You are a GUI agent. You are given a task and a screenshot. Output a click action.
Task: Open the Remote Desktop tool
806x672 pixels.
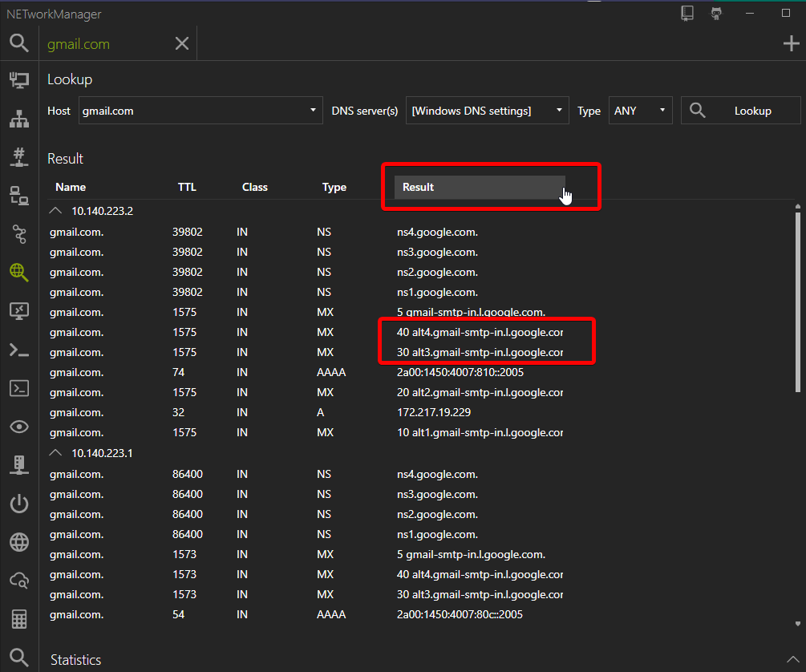click(x=18, y=310)
